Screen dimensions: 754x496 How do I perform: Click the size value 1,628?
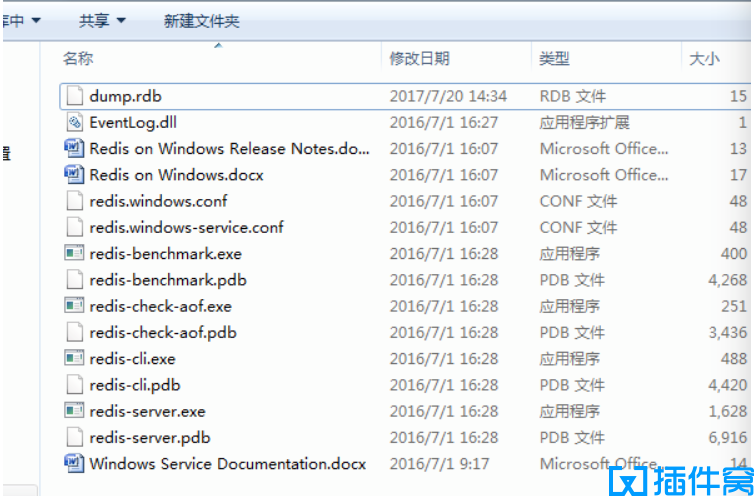point(727,411)
